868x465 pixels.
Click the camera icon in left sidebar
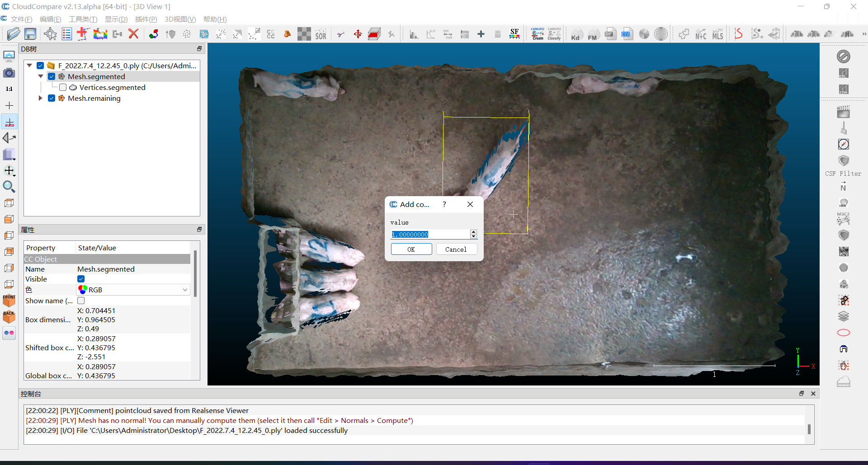coord(9,73)
